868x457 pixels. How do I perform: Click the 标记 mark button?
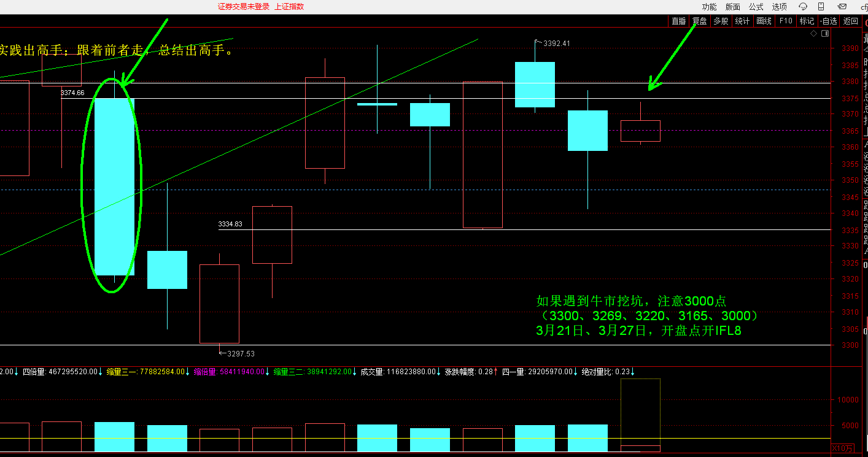coord(807,21)
